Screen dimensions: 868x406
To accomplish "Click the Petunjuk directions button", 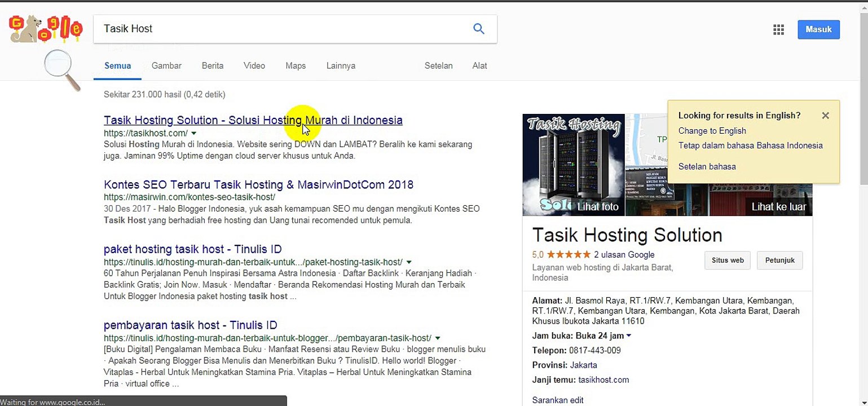I will [x=780, y=261].
